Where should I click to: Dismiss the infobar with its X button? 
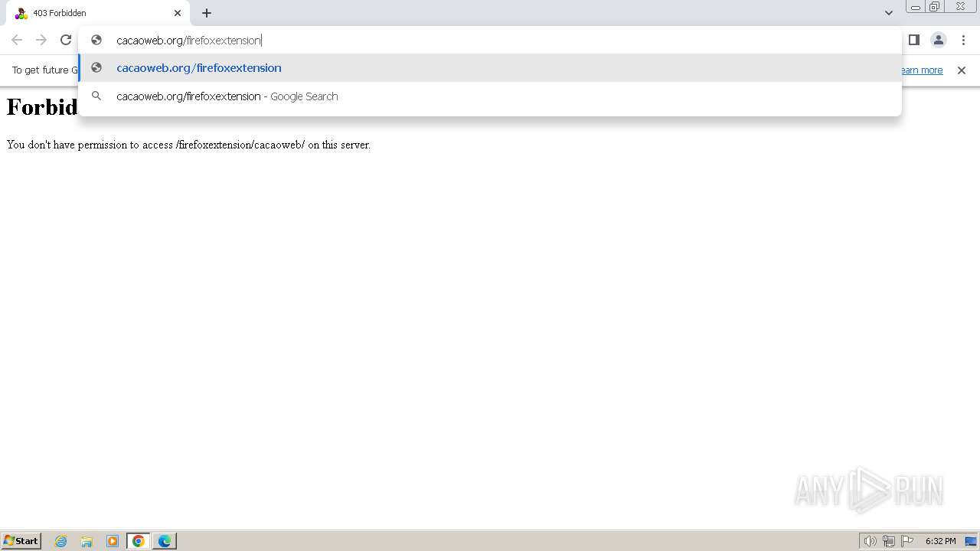coord(962,70)
